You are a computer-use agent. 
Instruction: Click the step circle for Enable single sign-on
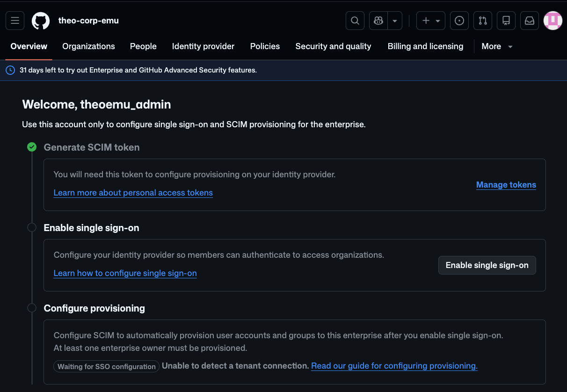[32, 228]
